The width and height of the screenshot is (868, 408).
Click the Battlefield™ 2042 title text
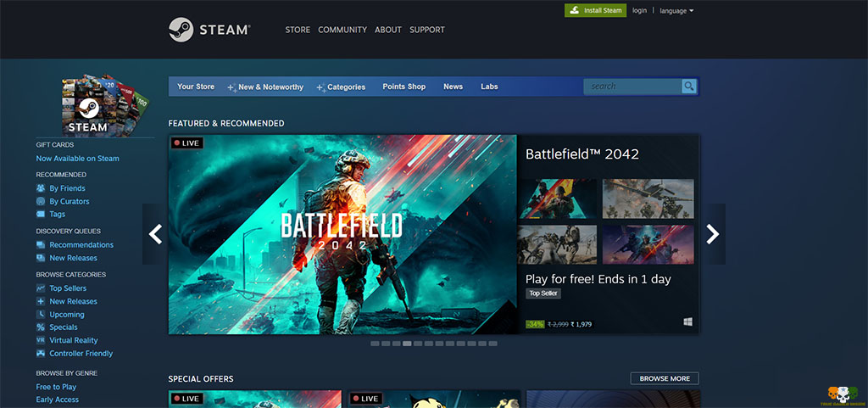coord(581,154)
